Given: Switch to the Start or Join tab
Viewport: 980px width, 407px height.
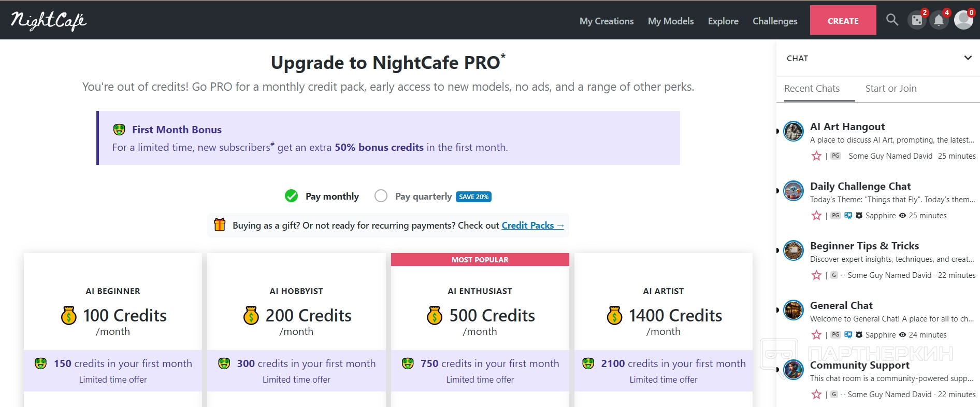Looking at the screenshot, I should (x=891, y=89).
